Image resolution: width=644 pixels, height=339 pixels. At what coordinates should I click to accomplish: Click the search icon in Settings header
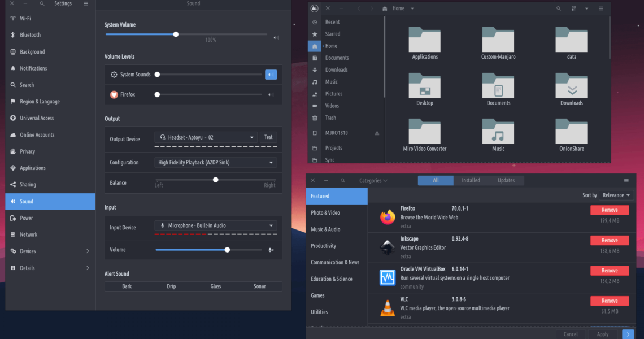coord(42,3)
